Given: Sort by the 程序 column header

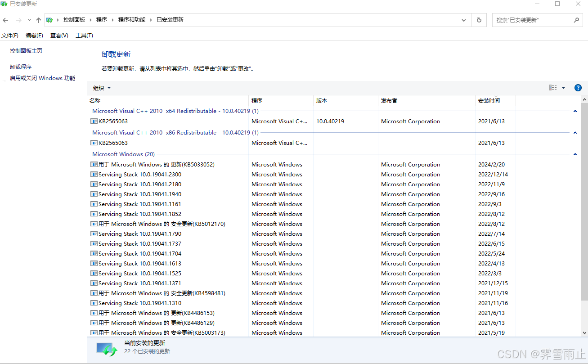Looking at the screenshot, I should pyautogui.click(x=281, y=101).
